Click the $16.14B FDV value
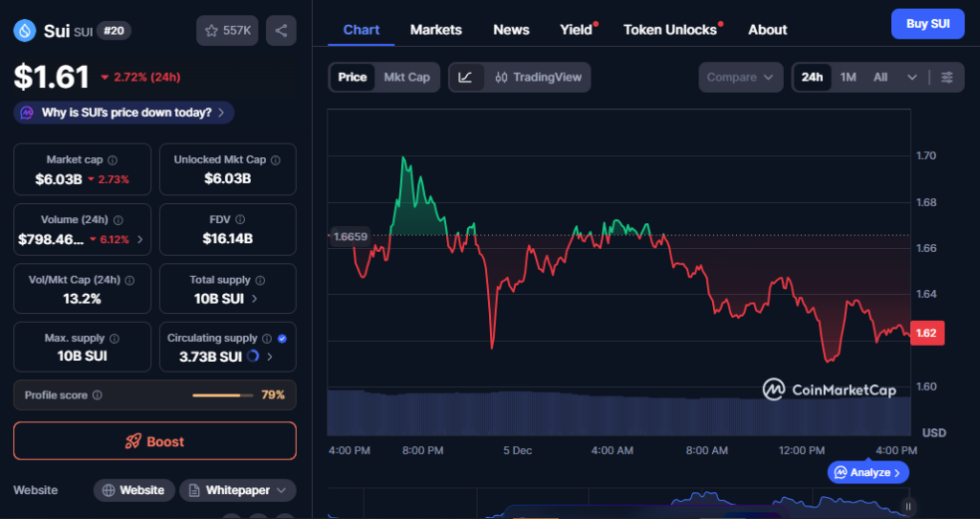This screenshot has width=980, height=519. click(x=228, y=238)
